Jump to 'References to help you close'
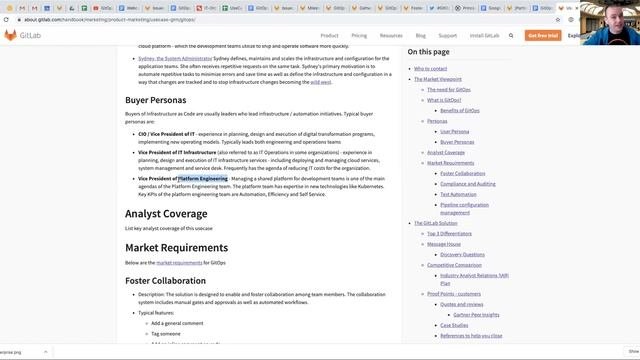The width and height of the screenshot is (640, 360). tap(471, 336)
